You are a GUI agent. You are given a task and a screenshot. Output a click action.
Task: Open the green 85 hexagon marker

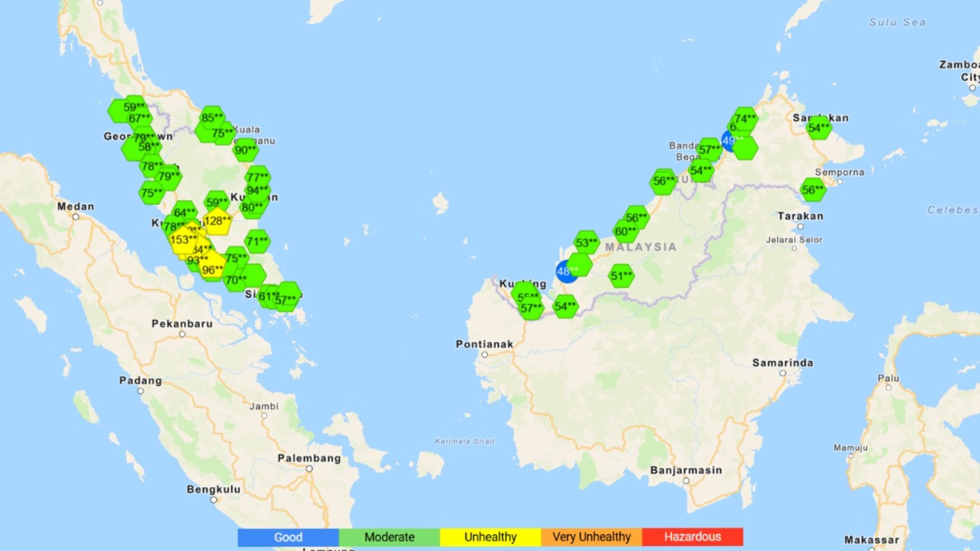tap(212, 117)
